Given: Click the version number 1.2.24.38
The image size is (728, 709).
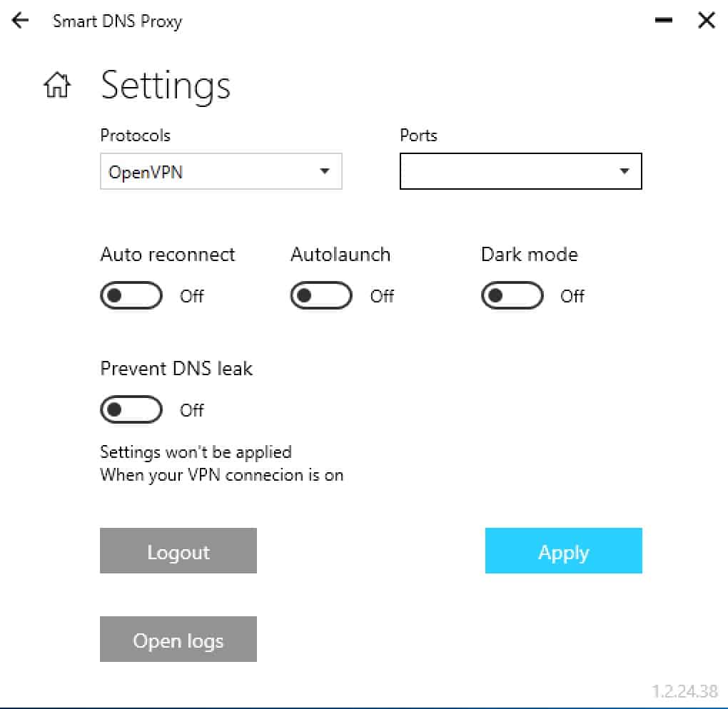Looking at the screenshot, I should (x=685, y=691).
